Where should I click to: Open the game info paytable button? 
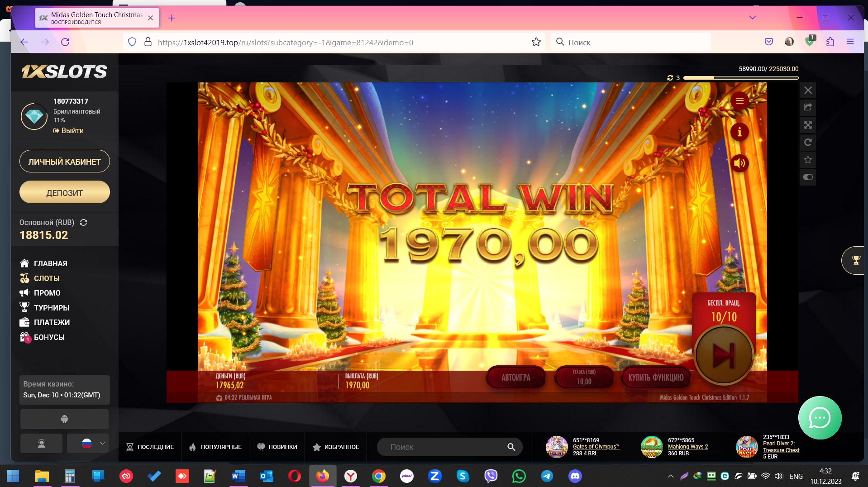pos(739,132)
